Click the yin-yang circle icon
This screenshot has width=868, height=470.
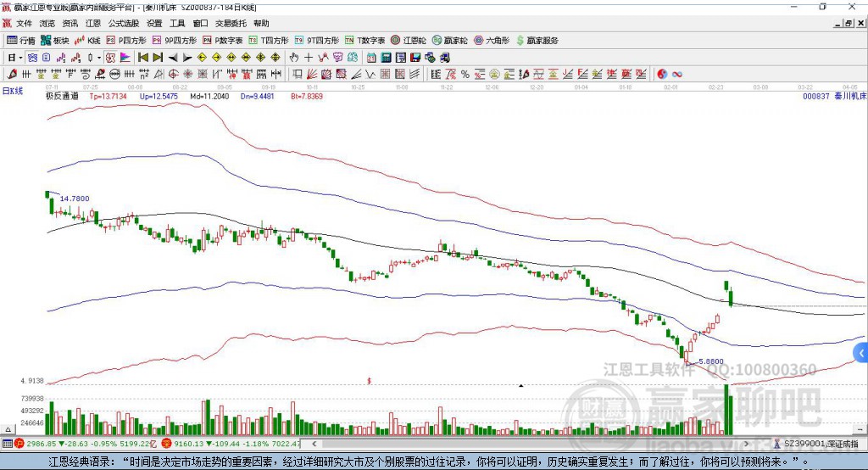point(662,75)
